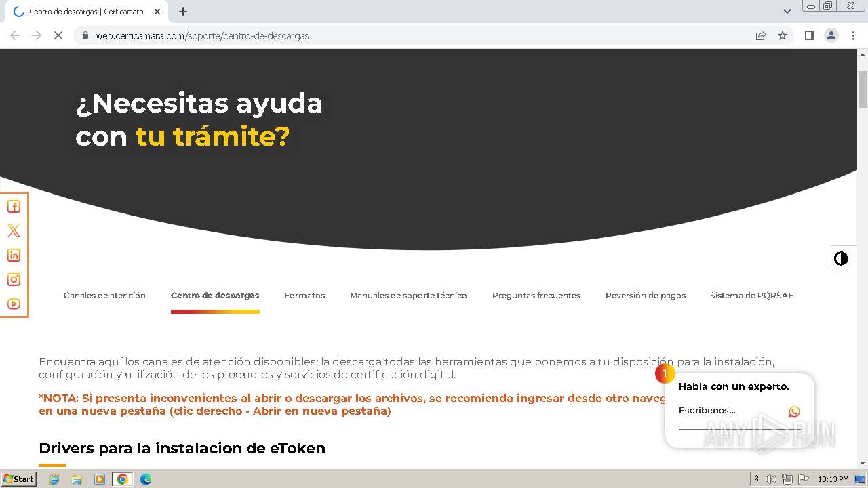Switch to Chrome in taskbar

(123, 479)
